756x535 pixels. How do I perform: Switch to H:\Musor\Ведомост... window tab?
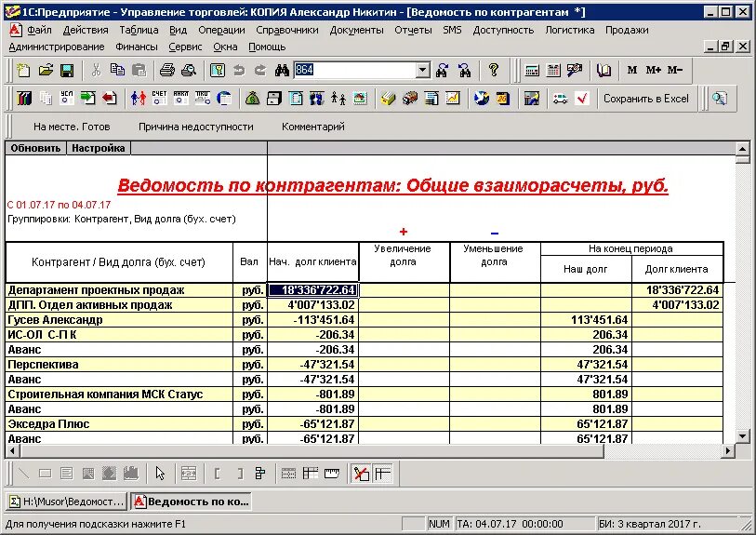point(67,502)
